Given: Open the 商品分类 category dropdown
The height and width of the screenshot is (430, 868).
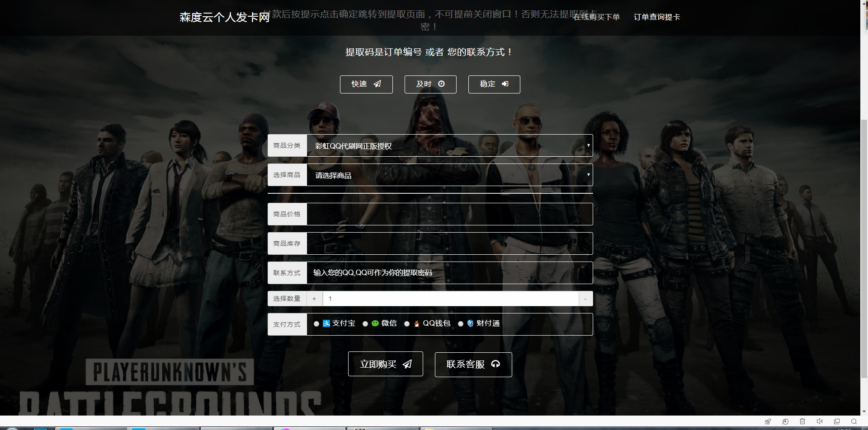Looking at the screenshot, I should point(449,145).
